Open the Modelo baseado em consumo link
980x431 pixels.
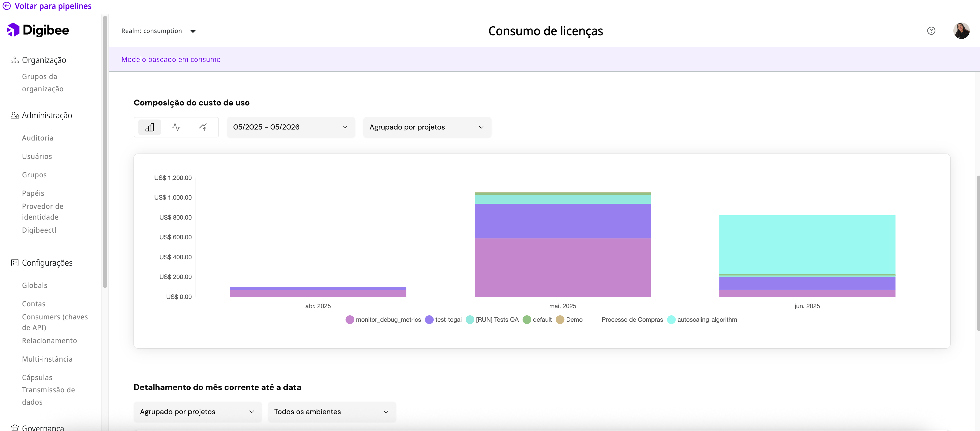point(171,59)
